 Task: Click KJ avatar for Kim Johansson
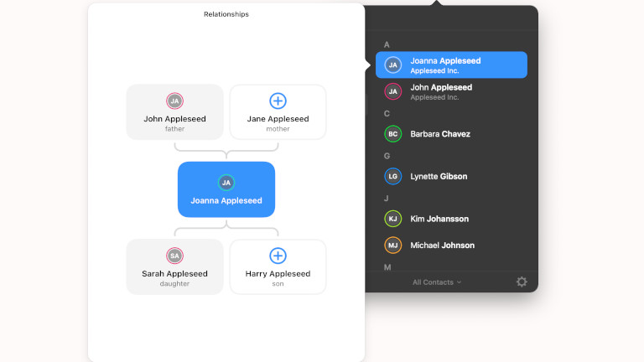[x=392, y=219]
